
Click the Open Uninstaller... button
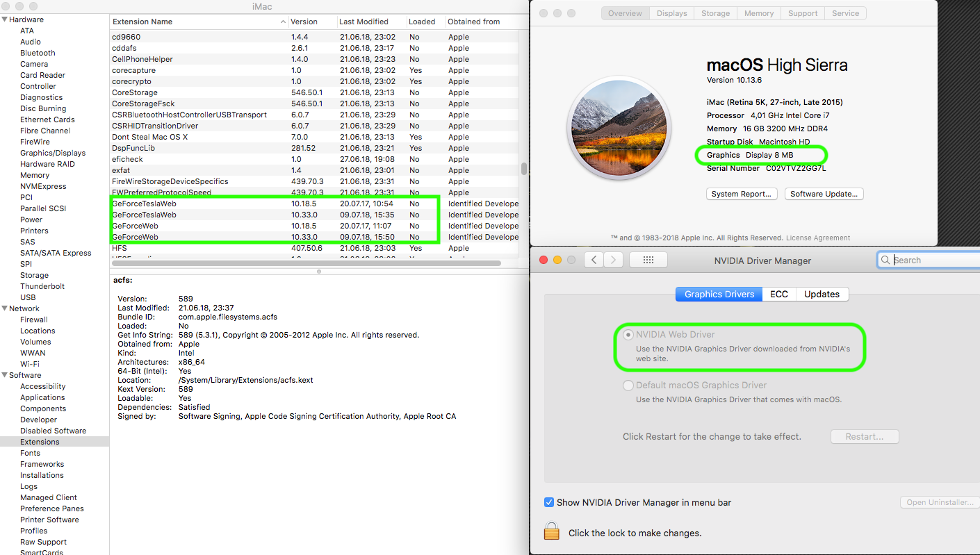tap(939, 502)
